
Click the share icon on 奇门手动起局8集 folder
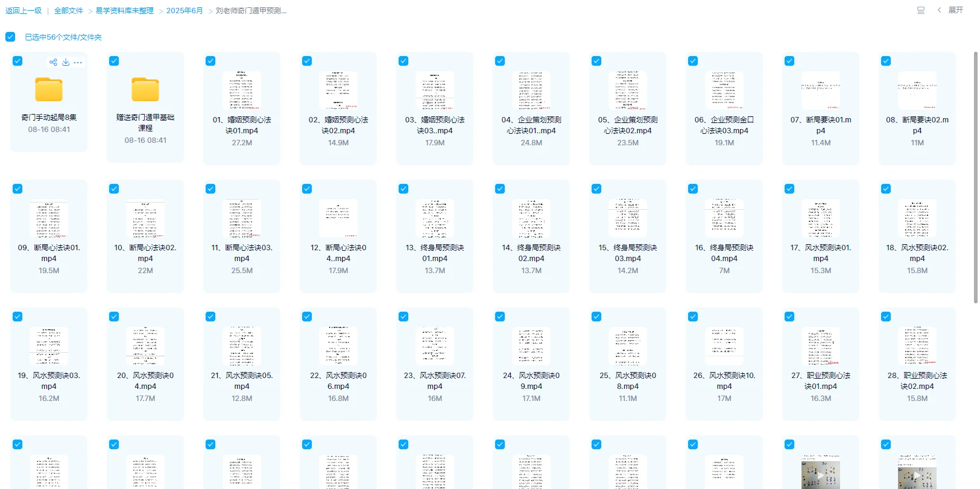coord(53,62)
